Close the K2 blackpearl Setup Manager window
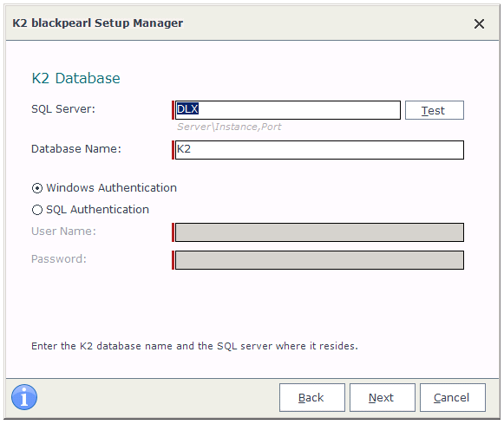This screenshot has height=424, width=504. pos(479,23)
